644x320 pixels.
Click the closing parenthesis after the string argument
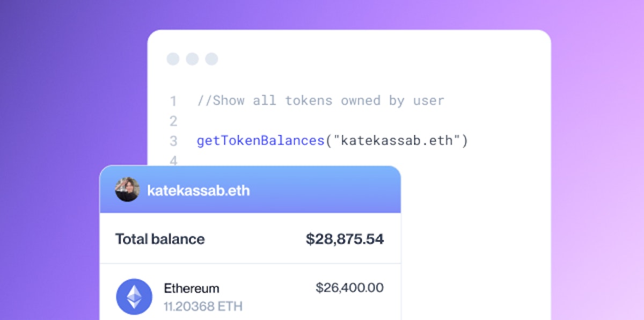[x=465, y=141]
